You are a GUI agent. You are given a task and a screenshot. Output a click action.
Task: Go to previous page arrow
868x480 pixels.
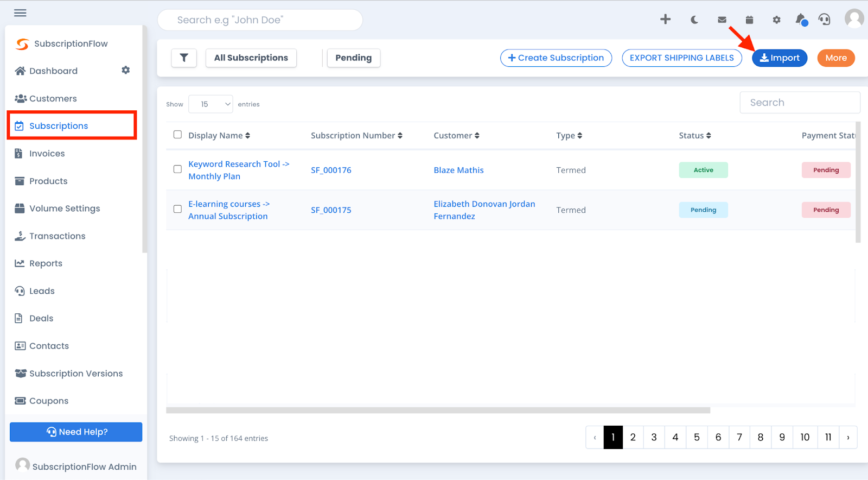coord(595,437)
